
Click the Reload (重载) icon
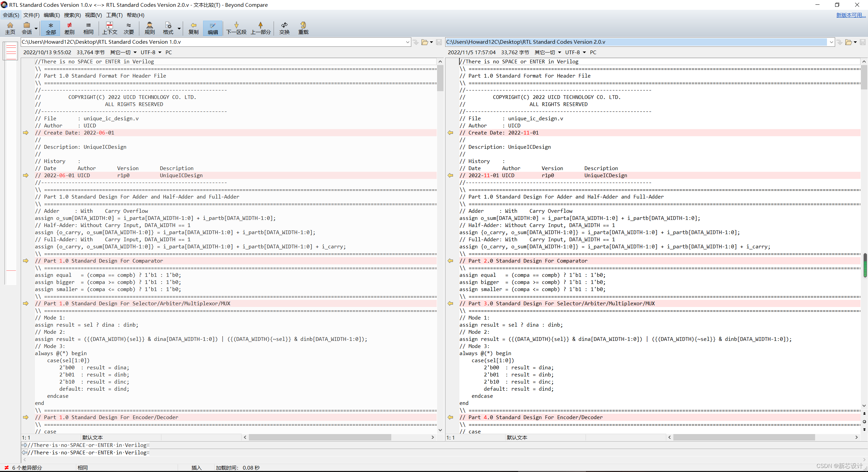pyautogui.click(x=303, y=28)
